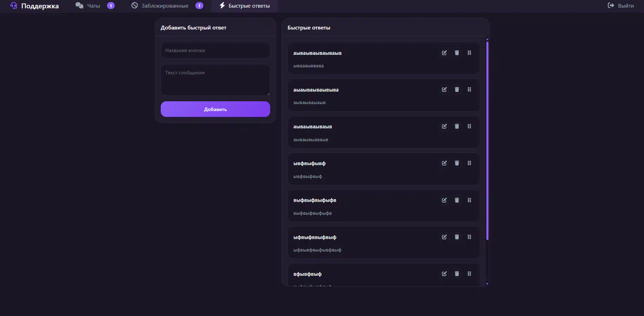Click the quick replies list scrollbar
Screen dimensions: 644x316
tap(487, 141)
